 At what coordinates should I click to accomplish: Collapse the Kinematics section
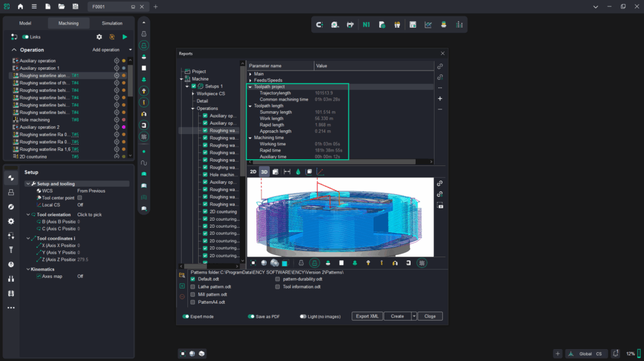pyautogui.click(x=28, y=269)
